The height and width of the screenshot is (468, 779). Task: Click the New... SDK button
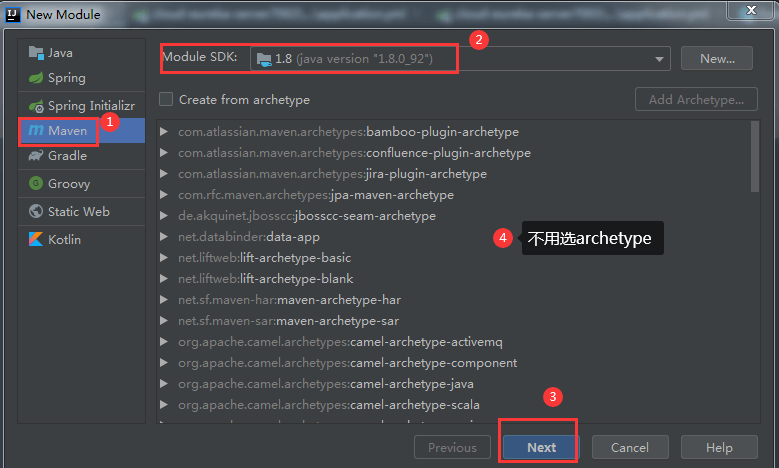[716, 59]
